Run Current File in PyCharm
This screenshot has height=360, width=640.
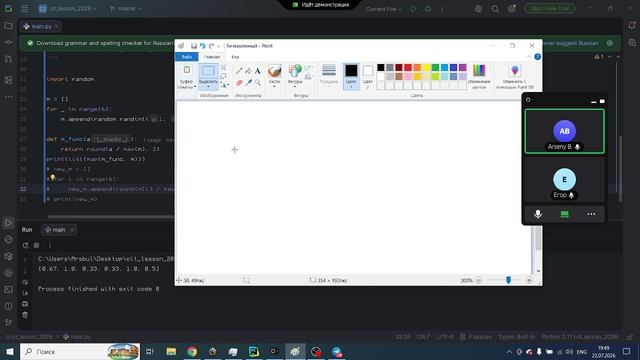[x=413, y=9]
